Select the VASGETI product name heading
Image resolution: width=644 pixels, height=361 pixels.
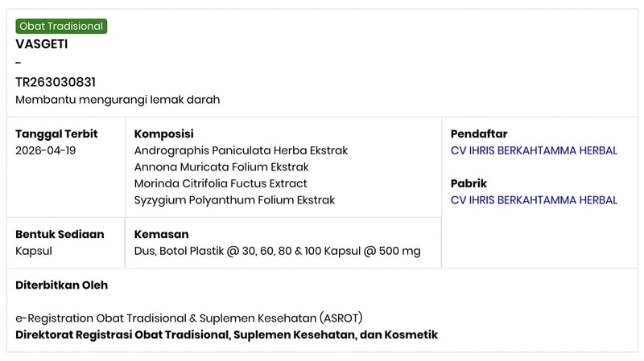point(42,44)
